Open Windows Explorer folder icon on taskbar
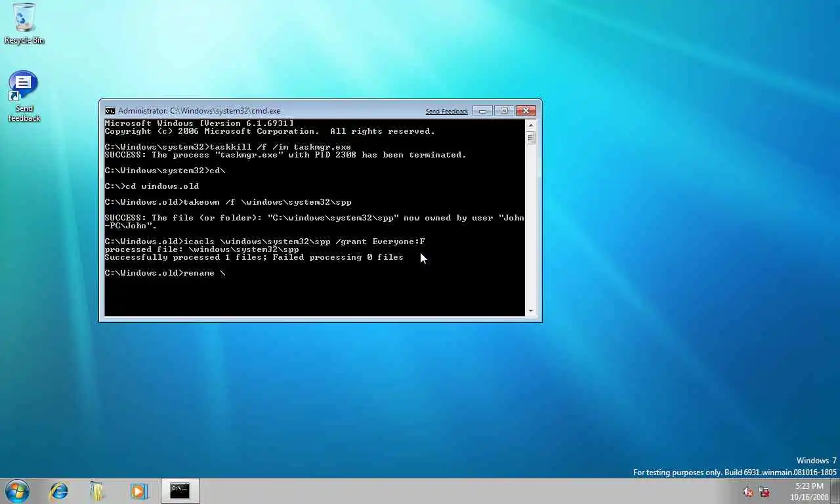Viewport: 840px width, 504px height. coord(97,491)
